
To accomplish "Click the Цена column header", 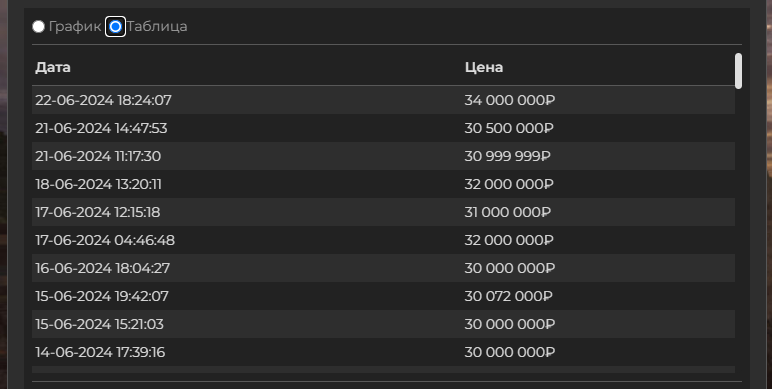I will [x=484, y=67].
